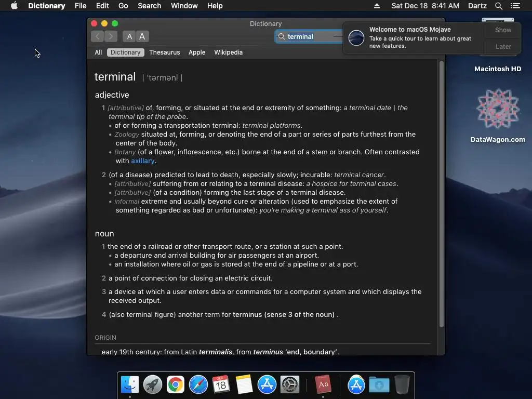
Task: Open Google Chrome from the Dock
Action: 176,385
